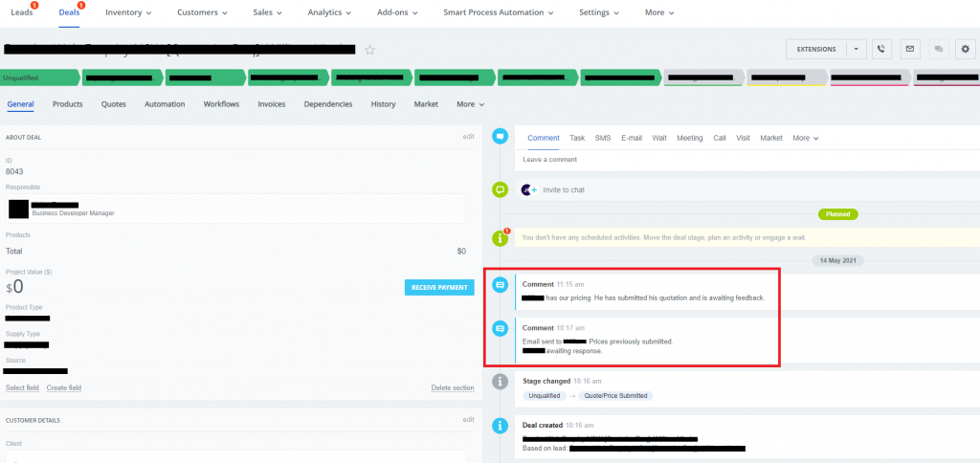Image resolution: width=980 pixels, height=463 pixels.
Task: Expand the Extensions dropdown arrow
Action: coord(856,49)
